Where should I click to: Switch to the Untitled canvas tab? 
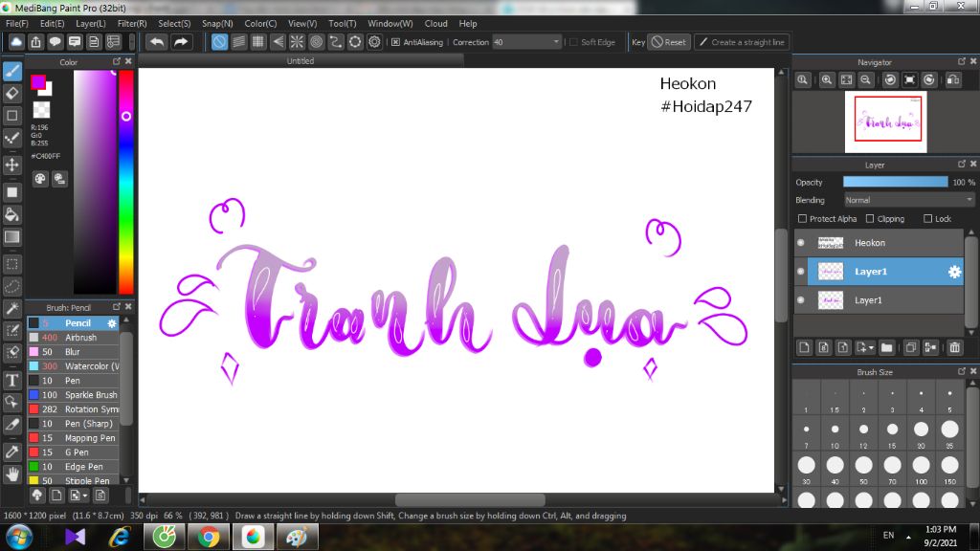pos(301,60)
